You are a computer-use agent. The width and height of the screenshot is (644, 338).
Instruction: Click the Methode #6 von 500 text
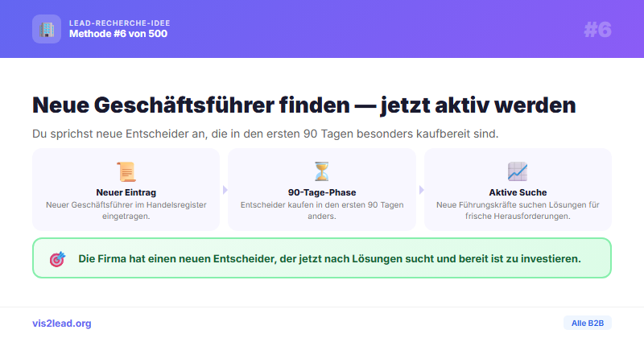118,34
